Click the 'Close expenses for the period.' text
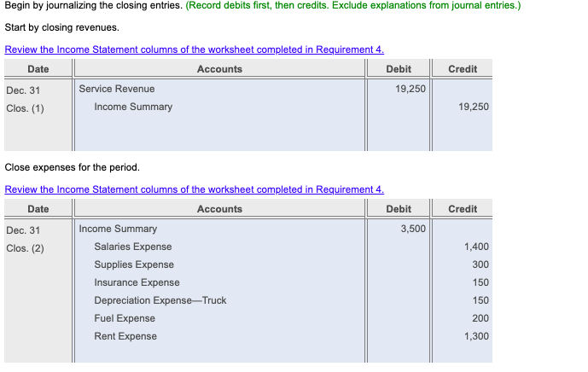Image resolution: width=588 pixels, height=372 pixels. tap(72, 167)
